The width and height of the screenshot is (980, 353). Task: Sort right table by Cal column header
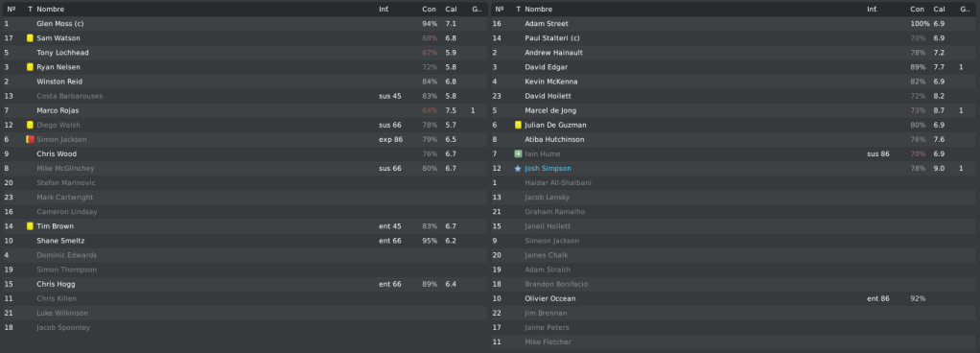[940, 10]
